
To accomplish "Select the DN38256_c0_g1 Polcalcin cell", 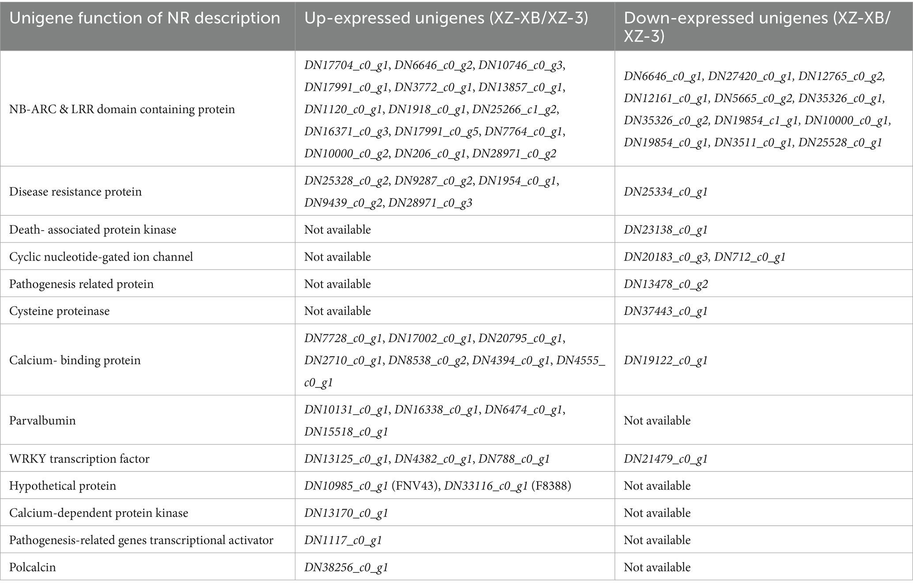I will [x=346, y=568].
